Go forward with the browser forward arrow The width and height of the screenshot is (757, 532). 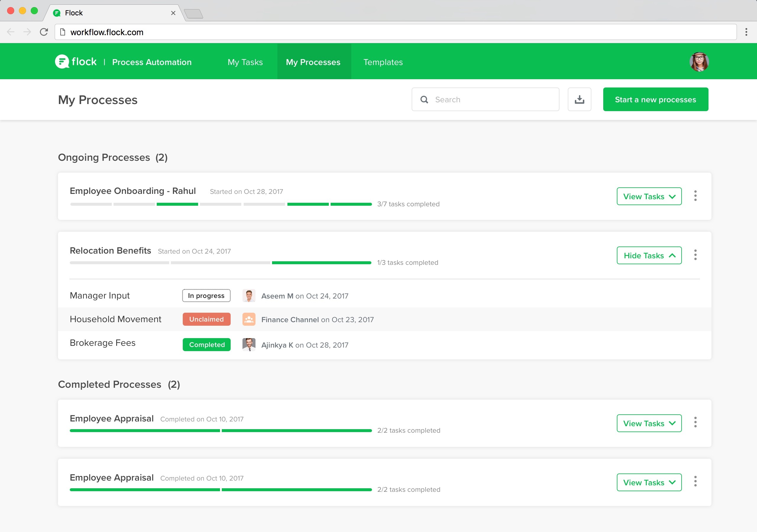[x=27, y=32]
